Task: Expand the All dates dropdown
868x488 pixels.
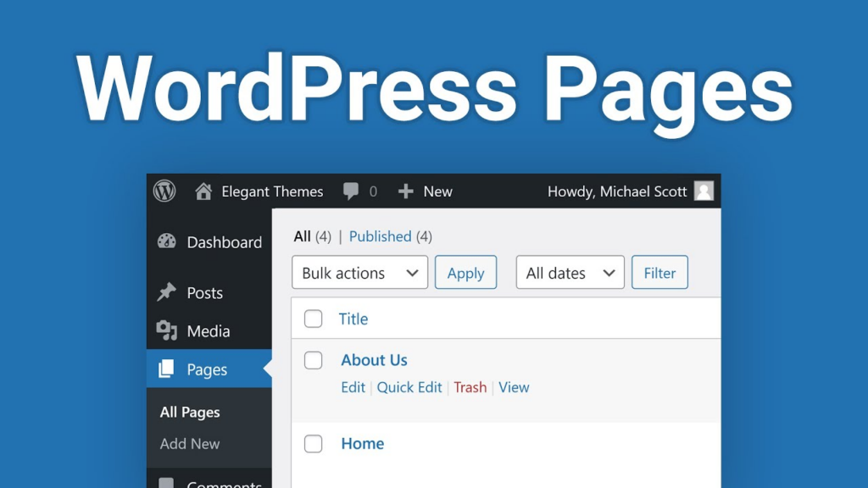Action: (570, 273)
